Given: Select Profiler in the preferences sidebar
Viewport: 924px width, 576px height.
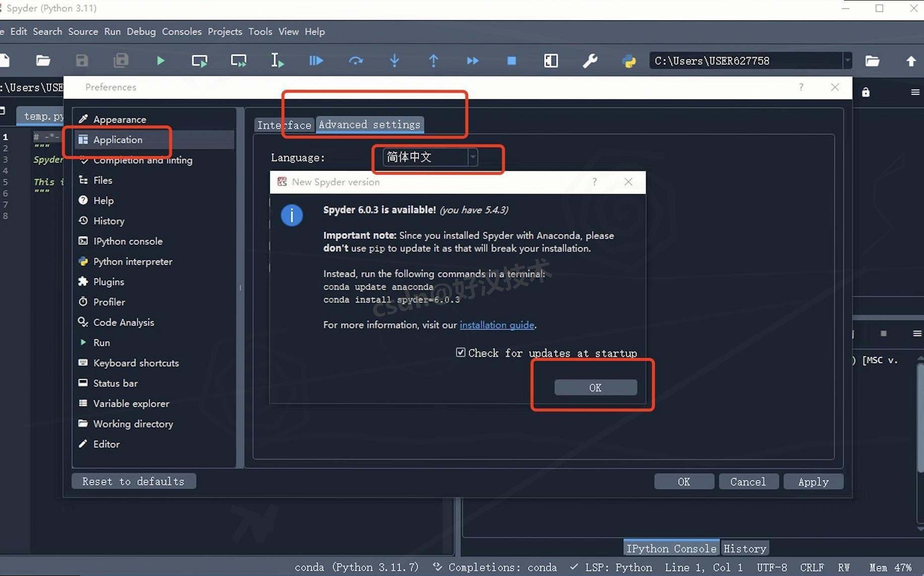Looking at the screenshot, I should [x=109, y=301].
